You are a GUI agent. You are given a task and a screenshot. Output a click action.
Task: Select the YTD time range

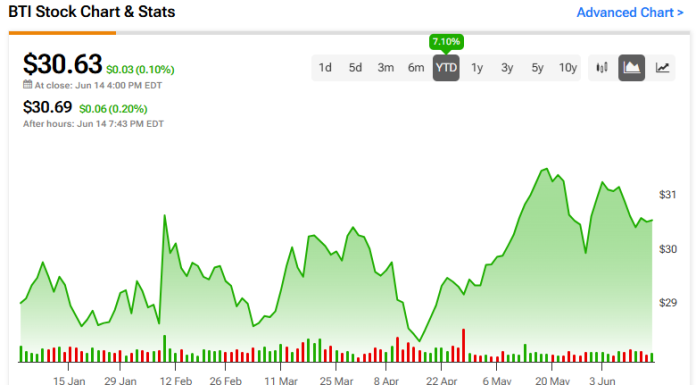click(446, 67)
